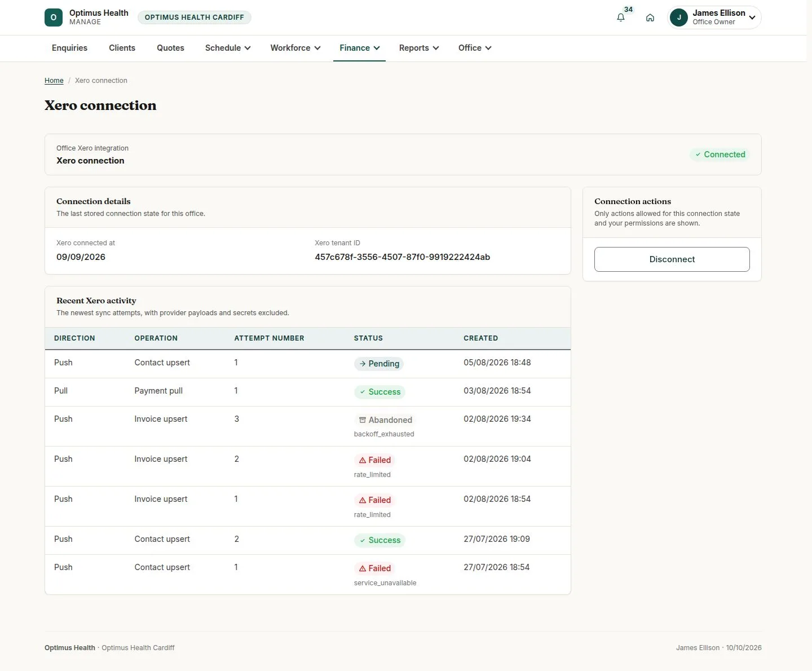Select the Xero tenant ID value
Screen dimensions: 812x671
point(402,257)
